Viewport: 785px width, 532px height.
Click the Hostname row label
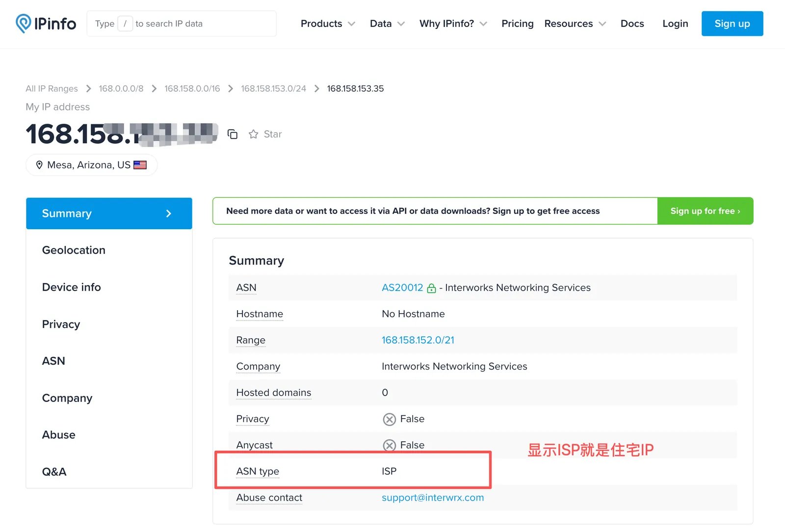(260, 314)
